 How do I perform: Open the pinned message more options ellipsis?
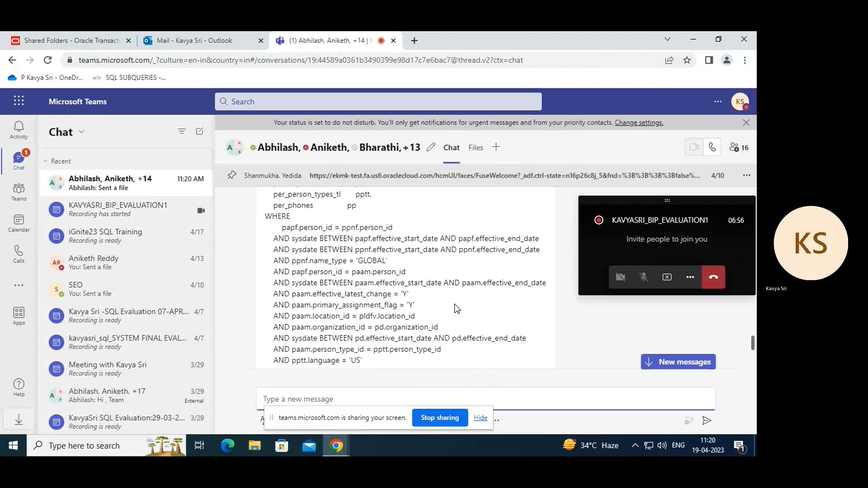point(746,175)
